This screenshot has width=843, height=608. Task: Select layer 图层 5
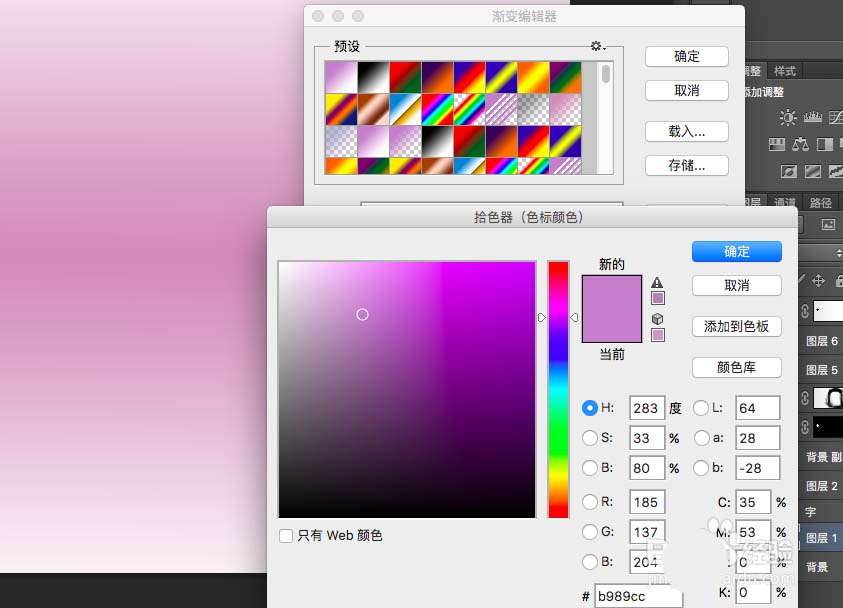821,370
